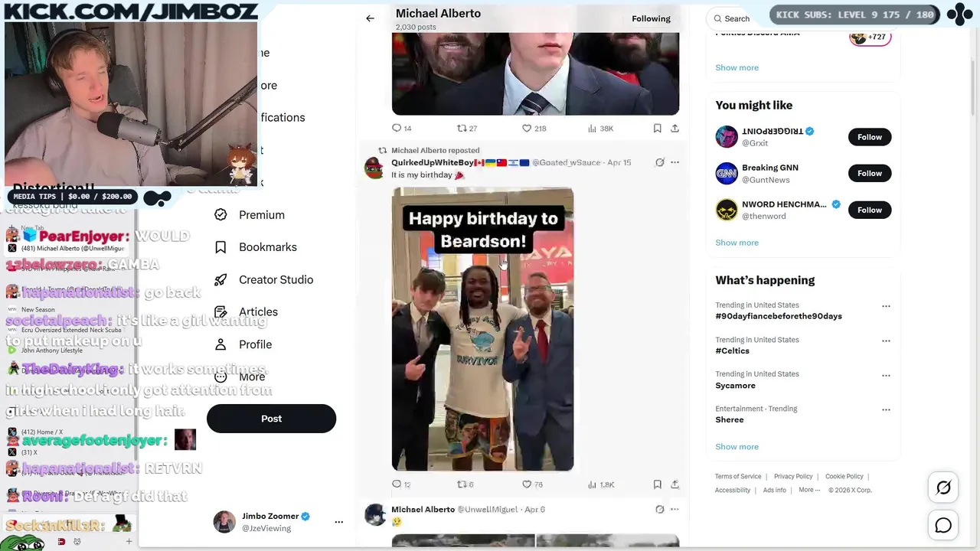Toggle Following state for Michael Alberto
The height and width of the screenshot is (551, 980).
click(x=651, y=18)
